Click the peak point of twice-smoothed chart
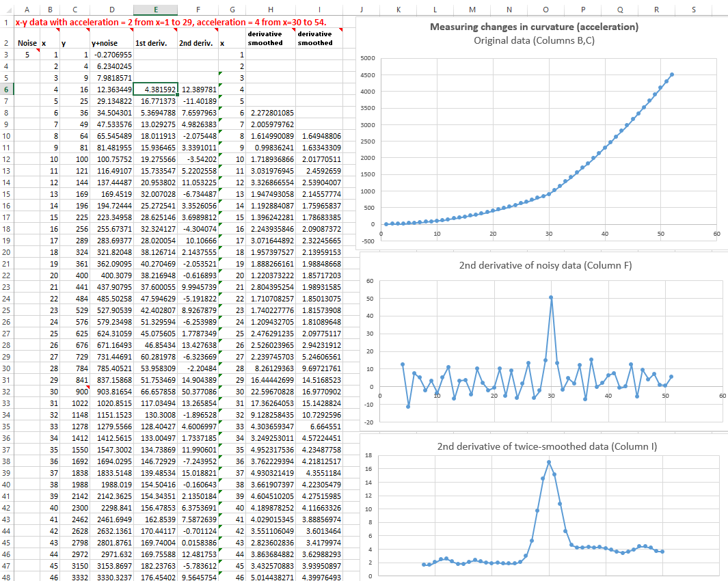Image resolution: width=728 pixels, height=581 pixels. point(549,462)
